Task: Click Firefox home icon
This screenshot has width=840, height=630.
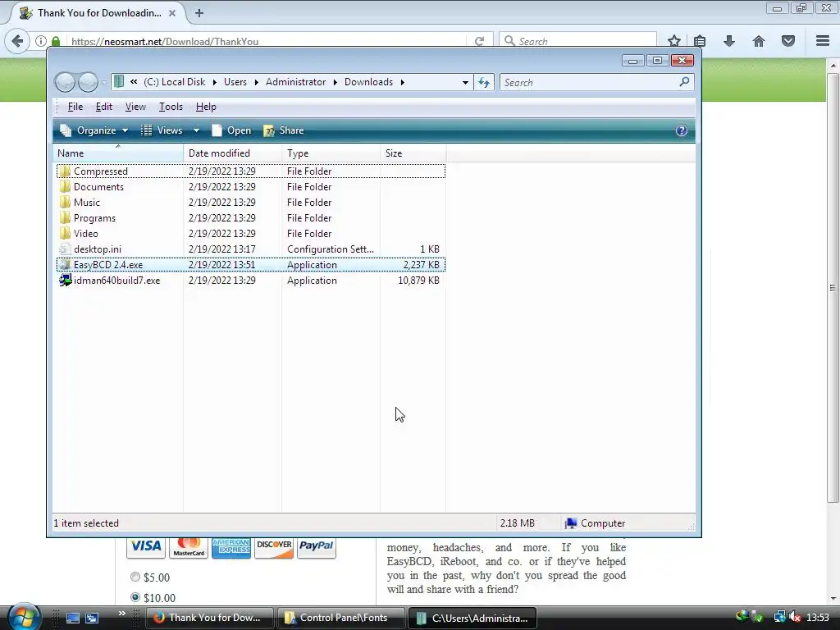Action: point(759,41)
